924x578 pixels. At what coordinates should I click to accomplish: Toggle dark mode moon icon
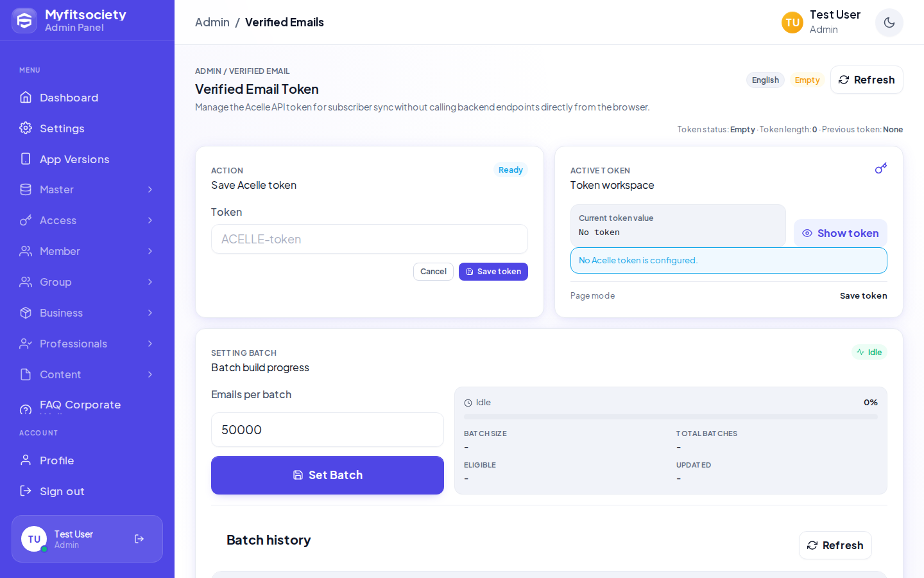pyautogui.click(x=889, y=22)
